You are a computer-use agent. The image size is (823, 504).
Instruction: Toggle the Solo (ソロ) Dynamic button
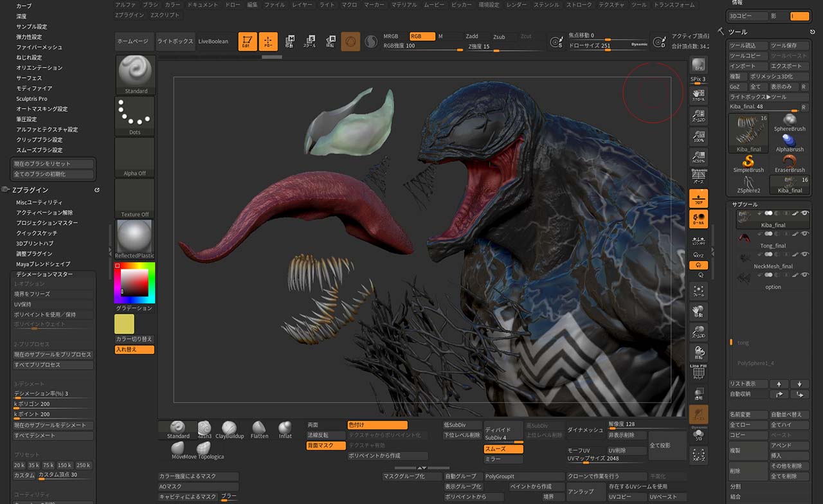[x=698, y=434]
